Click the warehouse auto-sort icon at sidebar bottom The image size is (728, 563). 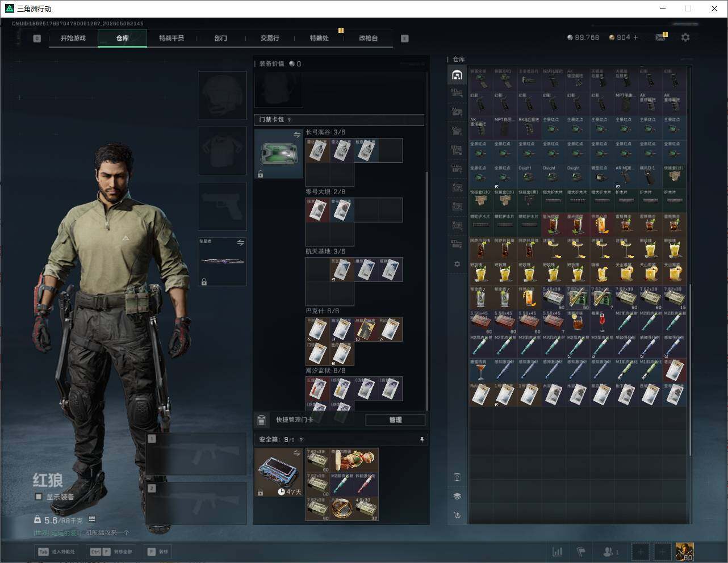pos(457,515)
